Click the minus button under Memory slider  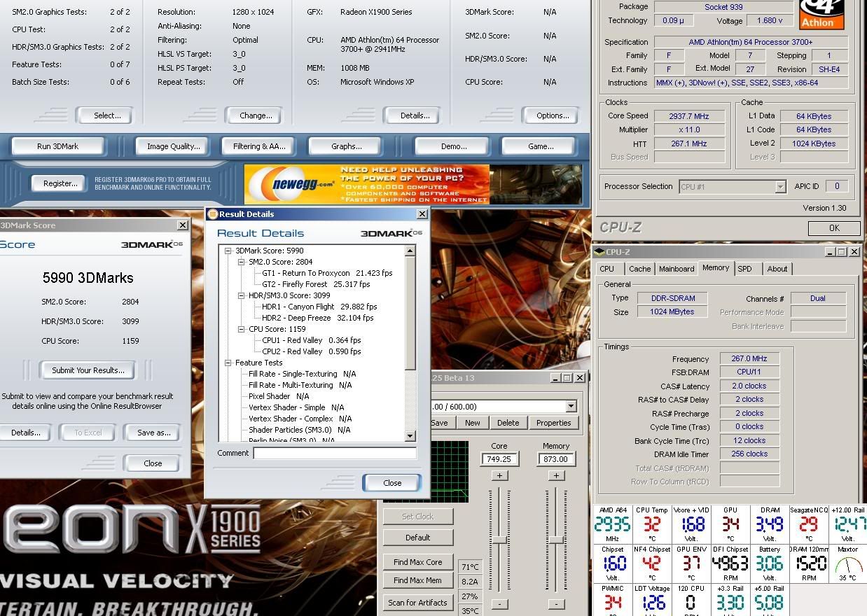coord(556,604)
